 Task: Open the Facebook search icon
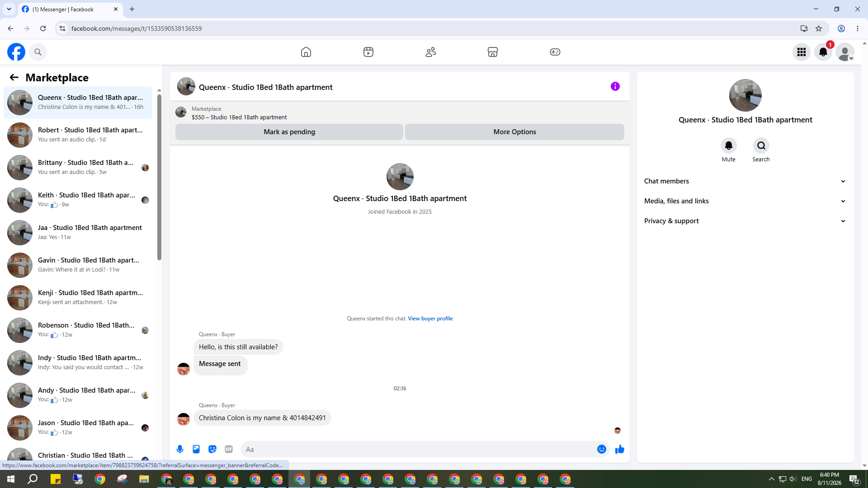[38, 52]
